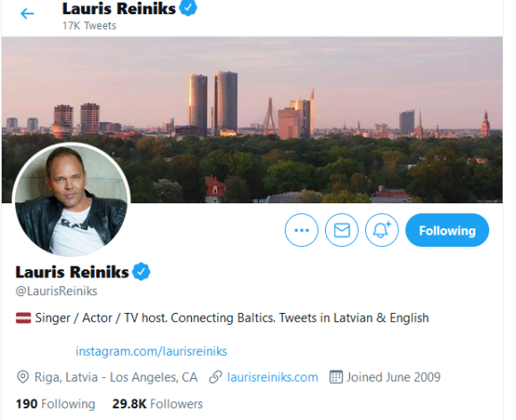Screen dimensions: 516x420
Task: Turn on notifications bell icon
Action: [382, 230]
